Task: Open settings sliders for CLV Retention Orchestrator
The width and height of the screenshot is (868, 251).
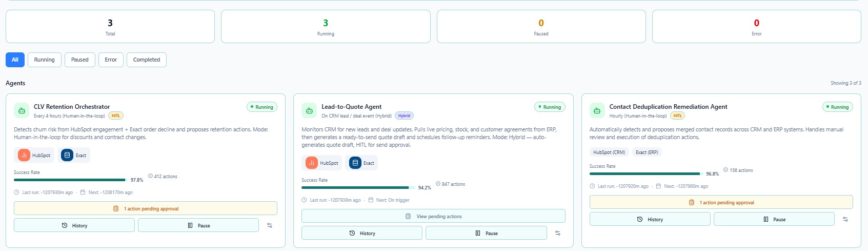Action: pyautogui.click(x=270, y=225)
